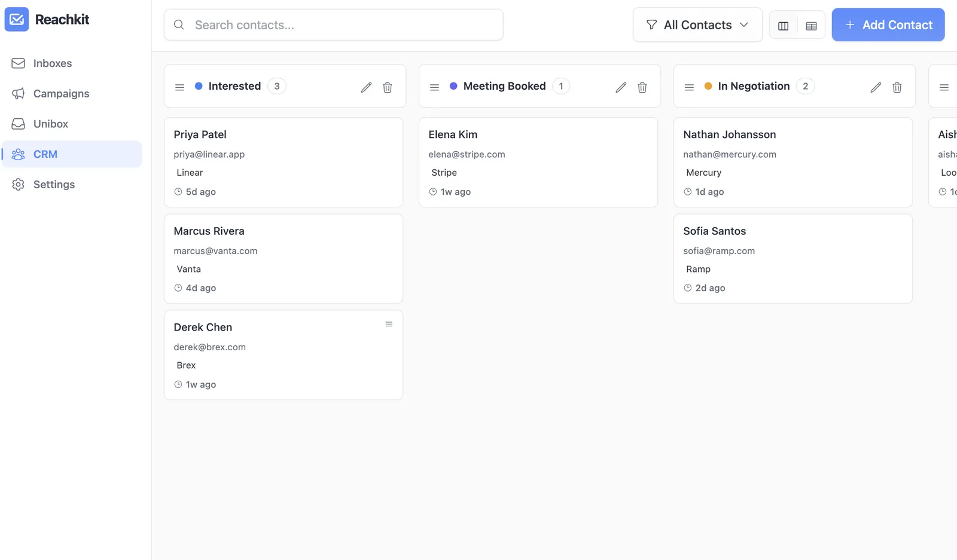Open Inboxes in sidebar
The image size is (957, 560).
click(x=72, y=63)
